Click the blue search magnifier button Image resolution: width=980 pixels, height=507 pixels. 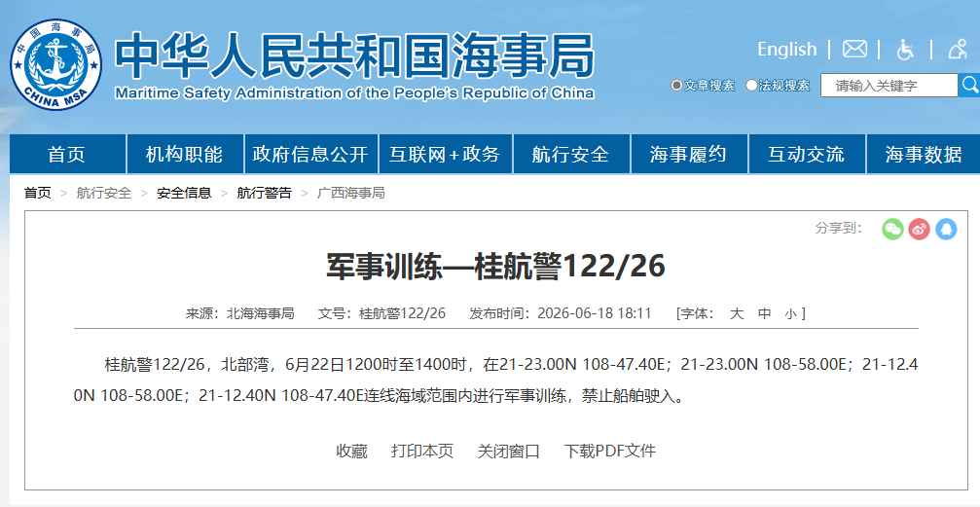point(969,85)
